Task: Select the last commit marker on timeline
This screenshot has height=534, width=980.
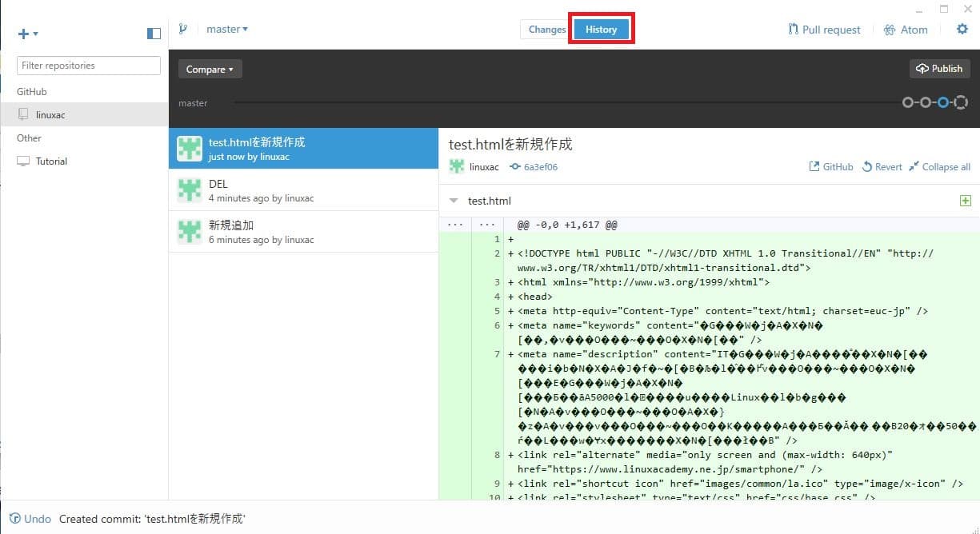Action: coord(962,102)
